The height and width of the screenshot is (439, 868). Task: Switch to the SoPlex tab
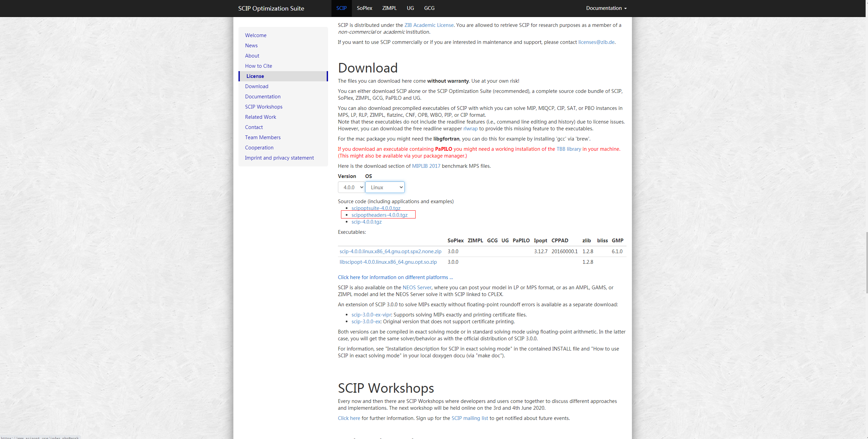coord(364,8)
